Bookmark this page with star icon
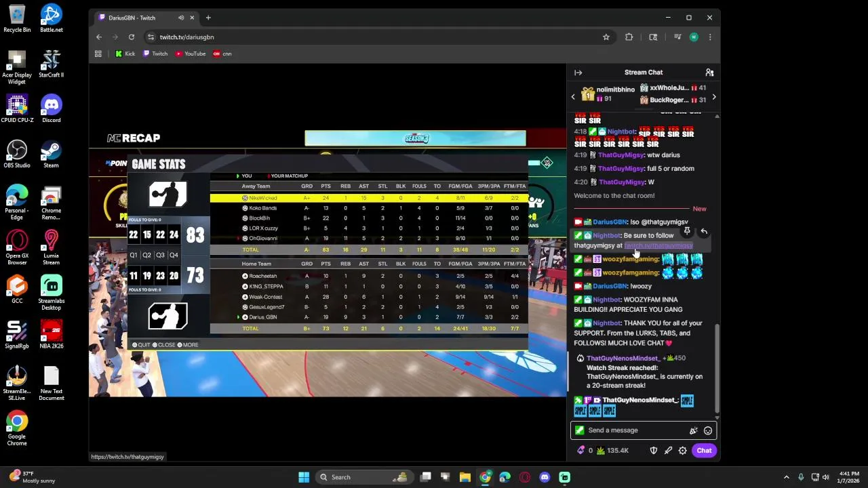 click(x=606, y=37)
